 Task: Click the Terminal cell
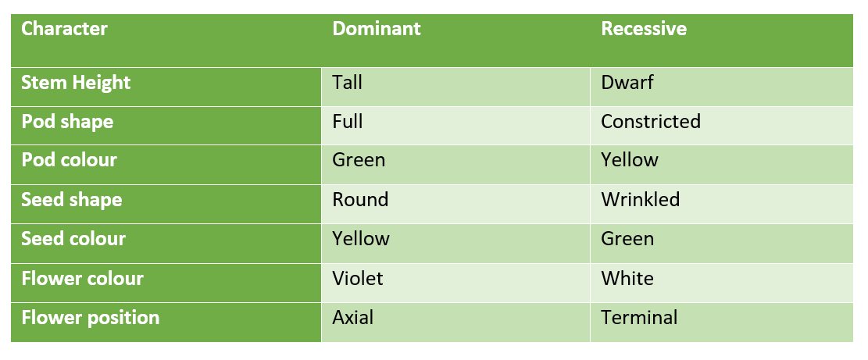pyautogui.click(x=639, y=318)
